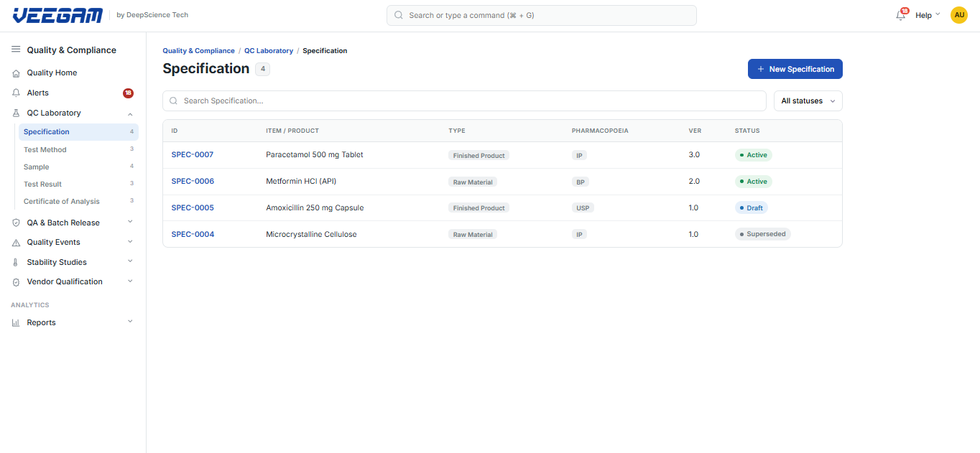980x453 pixels.
Task: Select Specification in the sidebar
Action: point(78,132)
